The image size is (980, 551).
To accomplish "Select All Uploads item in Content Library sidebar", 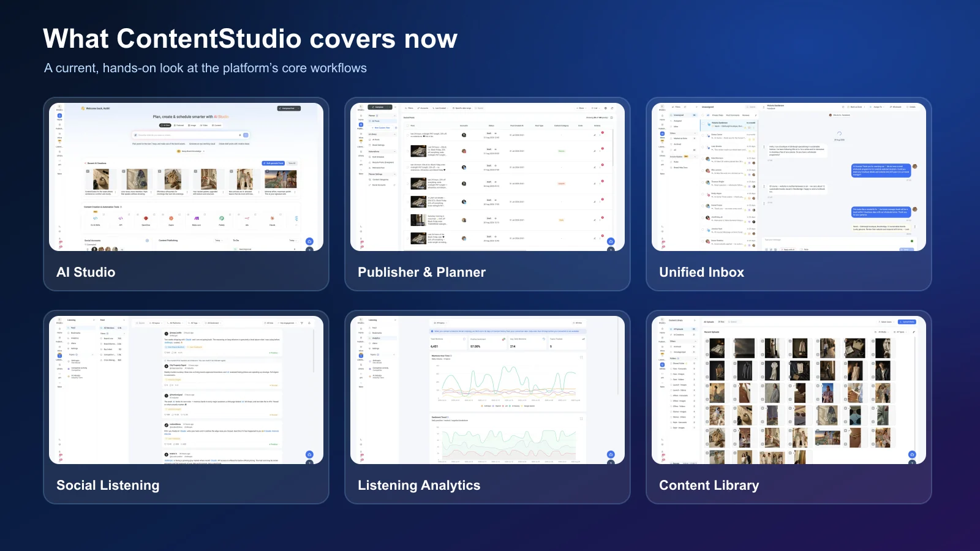I will coord(684,329).
